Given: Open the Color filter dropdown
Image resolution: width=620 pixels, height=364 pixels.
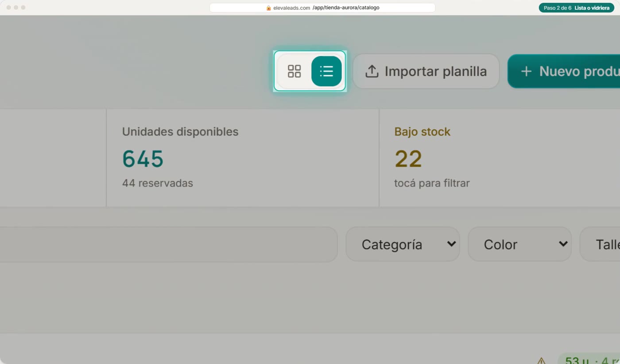Looking at the screenshot, I should coord(519,244).
